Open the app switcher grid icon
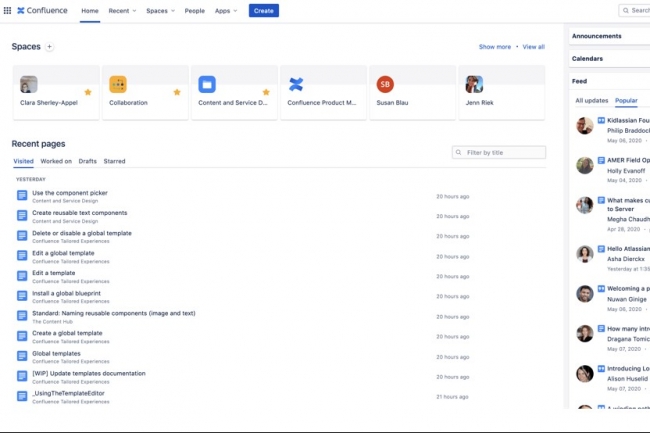Screen dimensions: 650x433 pos(7,10)
